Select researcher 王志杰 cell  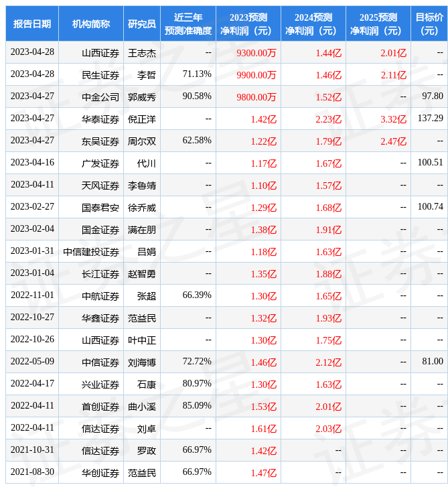pos(142,53)
